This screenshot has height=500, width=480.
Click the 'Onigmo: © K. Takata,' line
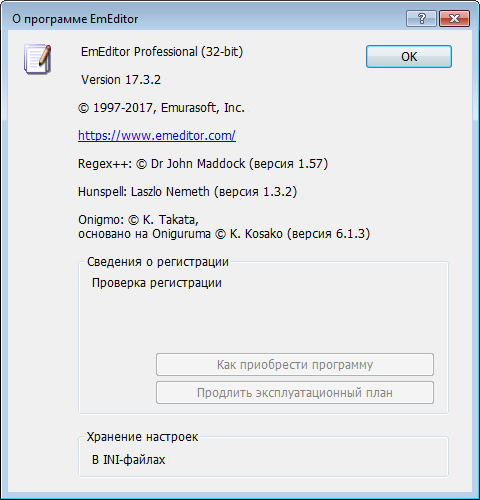click(138, 220)
